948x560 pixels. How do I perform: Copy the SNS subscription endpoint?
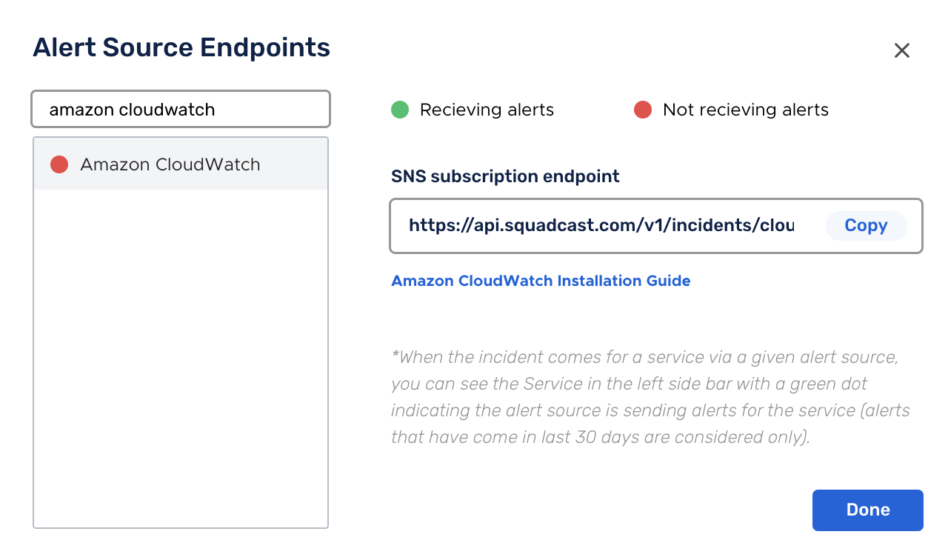[x=866, y=226]
